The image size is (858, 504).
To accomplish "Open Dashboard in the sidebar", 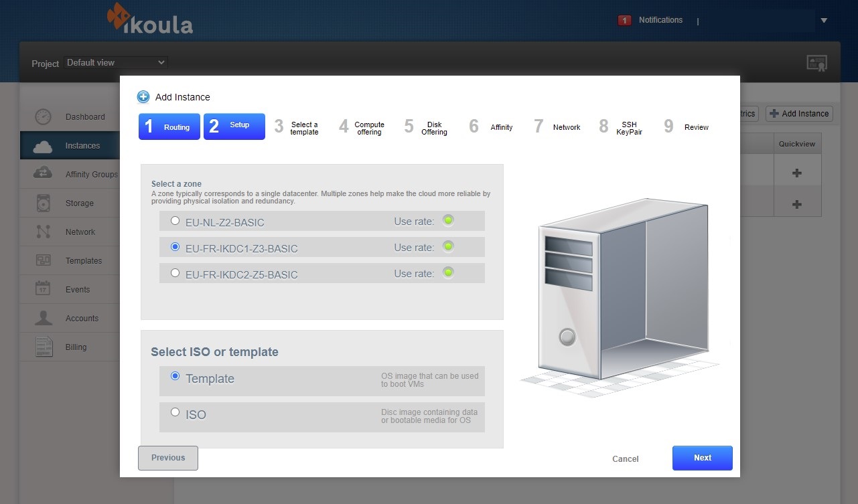I will [x=85, y=117].
